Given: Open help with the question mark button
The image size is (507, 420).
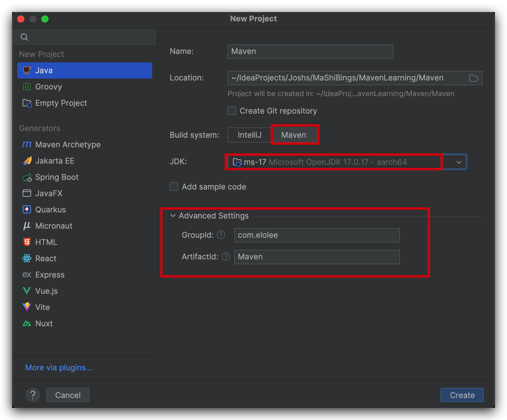Looking at the screenshot, I should (33, 395).
